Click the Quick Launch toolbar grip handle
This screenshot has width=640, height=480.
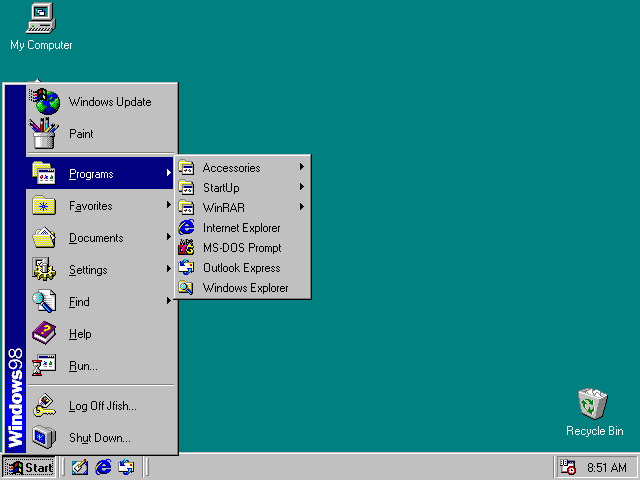62,467
